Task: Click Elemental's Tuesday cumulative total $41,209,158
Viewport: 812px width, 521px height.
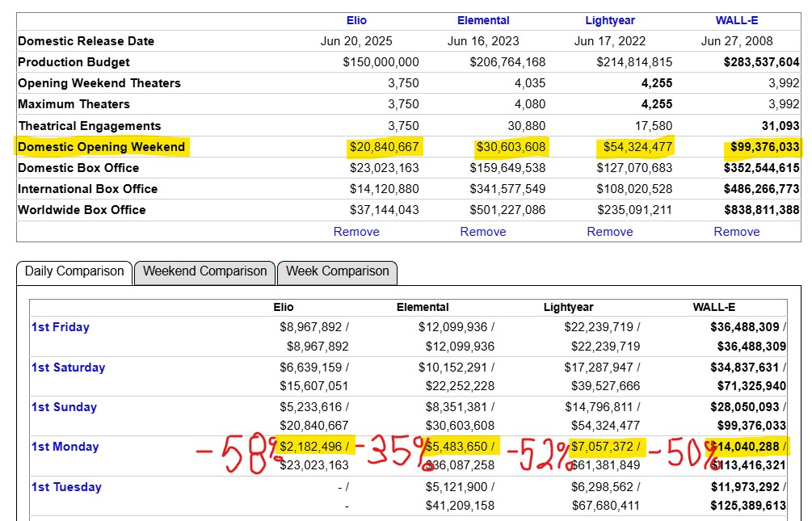Action: pyautogui.click(x=460, y=506)
